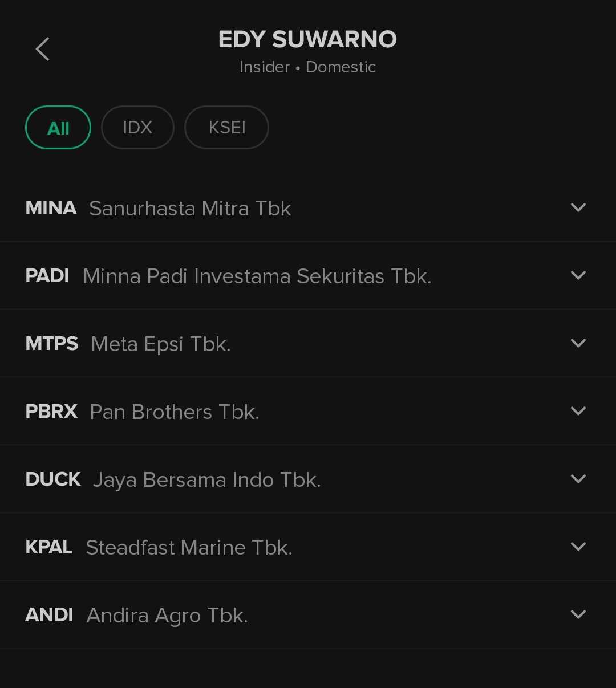Expand the MTPS row chevron
The height and width of the screenshot is (688, 616).
click(x=578, y=344)
